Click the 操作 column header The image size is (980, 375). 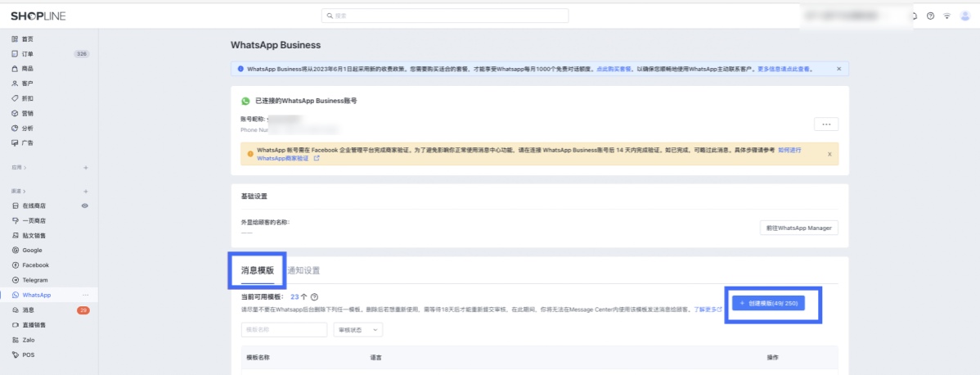click(x=772, y=358)
